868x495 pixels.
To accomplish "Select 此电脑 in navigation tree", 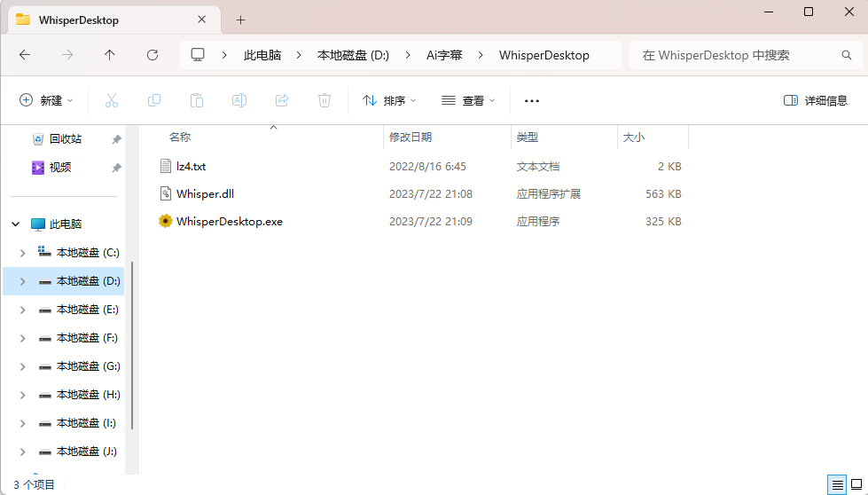I will pos(66,224).
